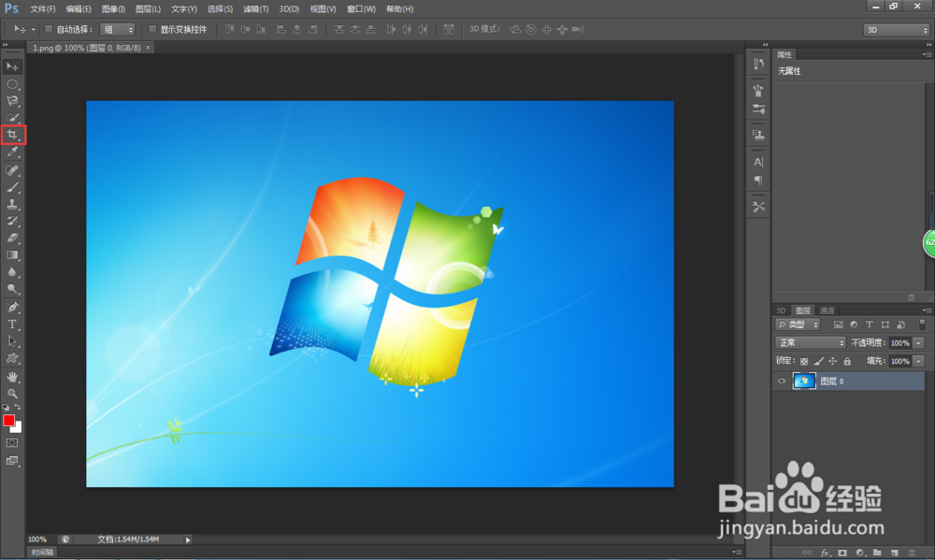Image resolution: width=935 pixels, height=560 pixels.
Task: Select the Pen tool
Action: [x=12, y=308]
